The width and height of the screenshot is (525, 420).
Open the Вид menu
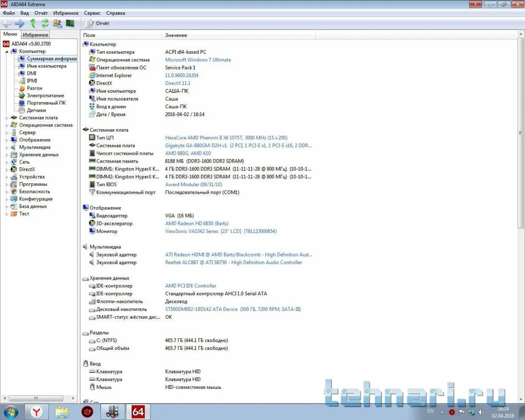click(x=25, y=13)
